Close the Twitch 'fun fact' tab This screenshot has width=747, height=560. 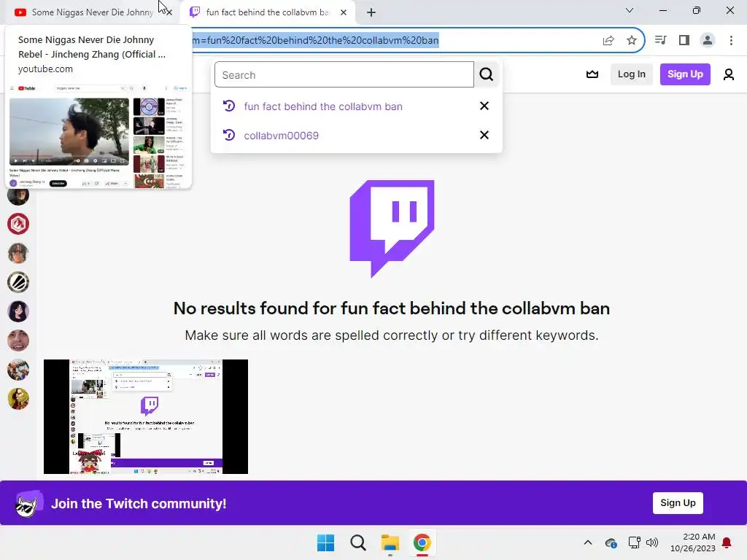tap(344, 12)
